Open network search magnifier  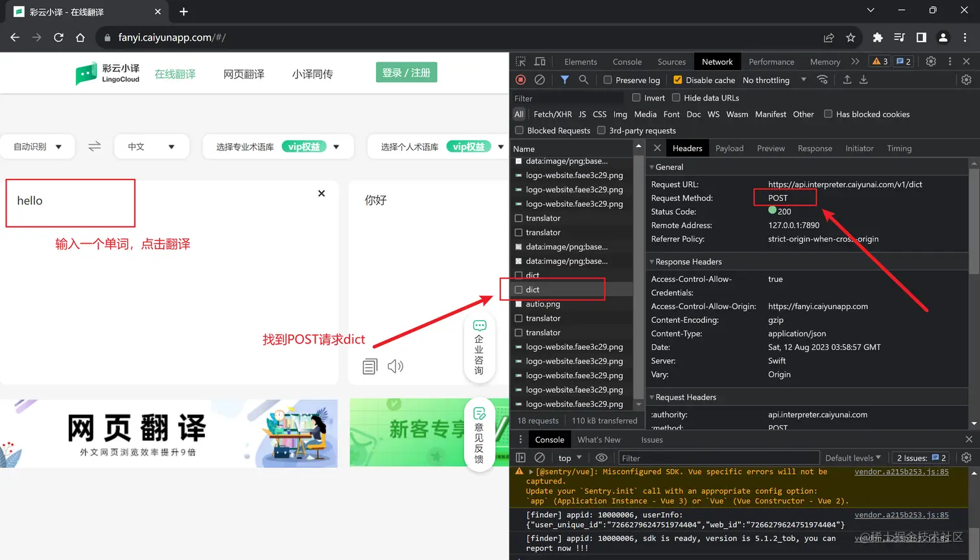point(583,80)
